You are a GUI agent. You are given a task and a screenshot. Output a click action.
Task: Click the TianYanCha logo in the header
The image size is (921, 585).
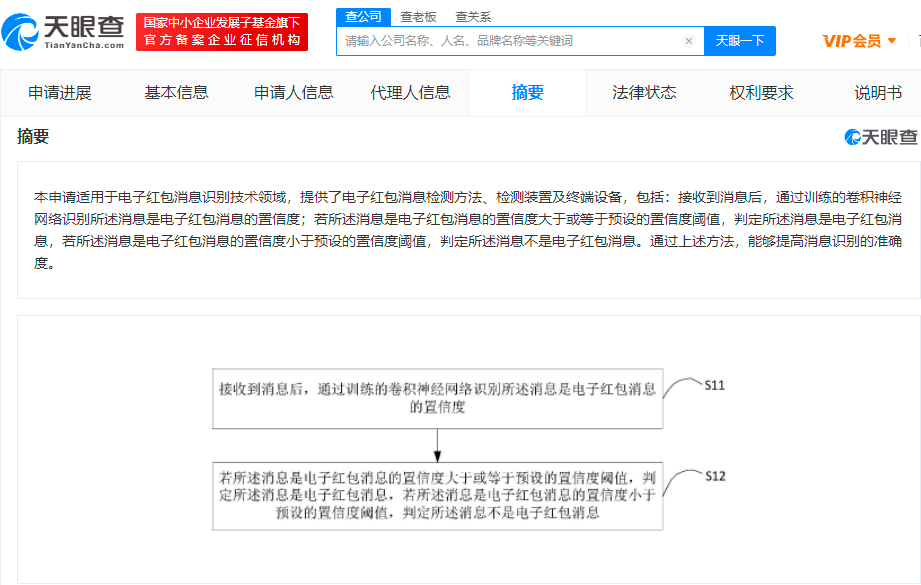pos(63,32)
